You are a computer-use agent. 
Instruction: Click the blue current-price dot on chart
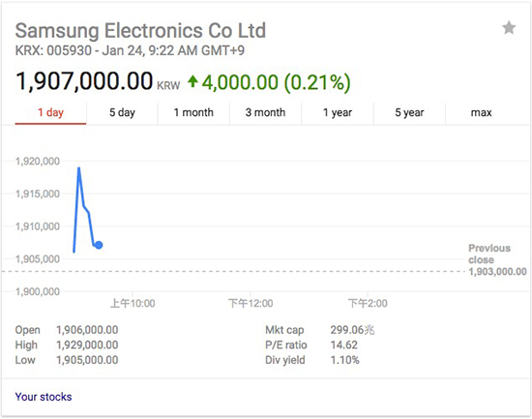[99, 245]
